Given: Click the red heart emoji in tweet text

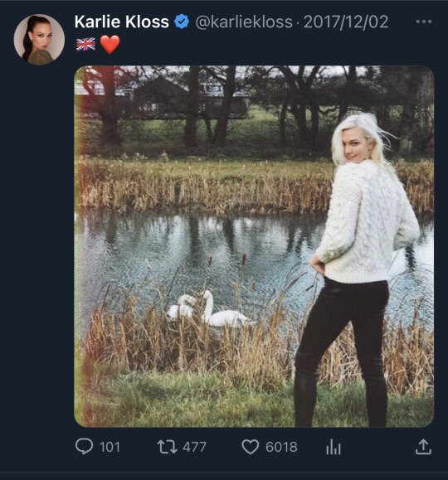Looking at the screenshot, I should coord(110,45).
